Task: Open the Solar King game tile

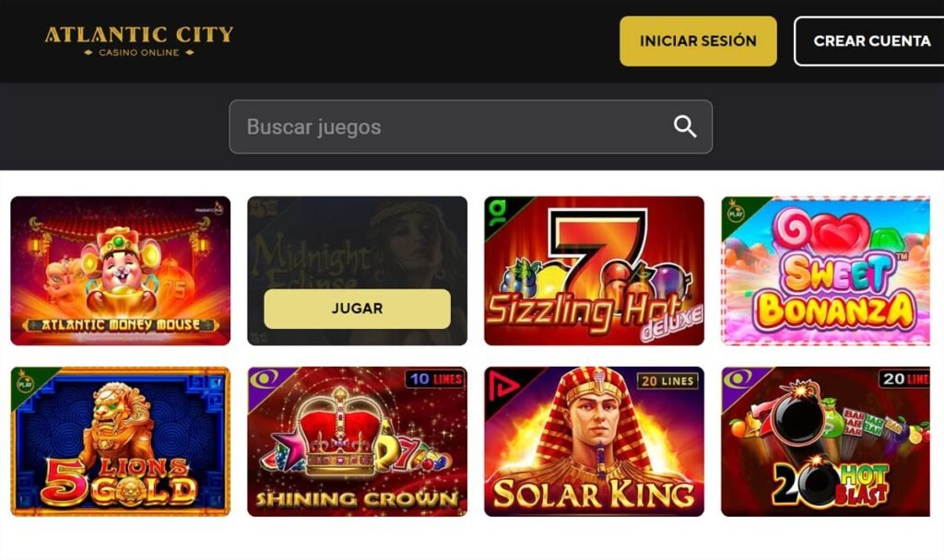Action: [x=595, y=441]
